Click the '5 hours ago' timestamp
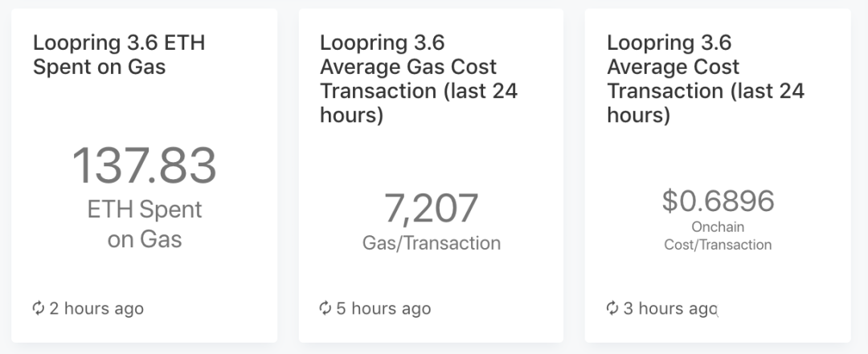This screenshot has width=868, height=354. tap(383, 308)
